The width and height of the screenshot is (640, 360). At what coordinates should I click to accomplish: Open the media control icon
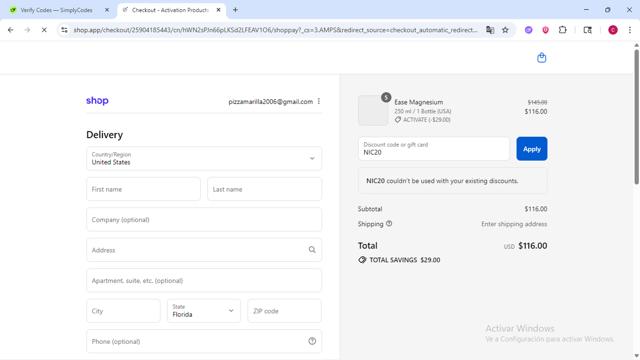click(587, 30)
